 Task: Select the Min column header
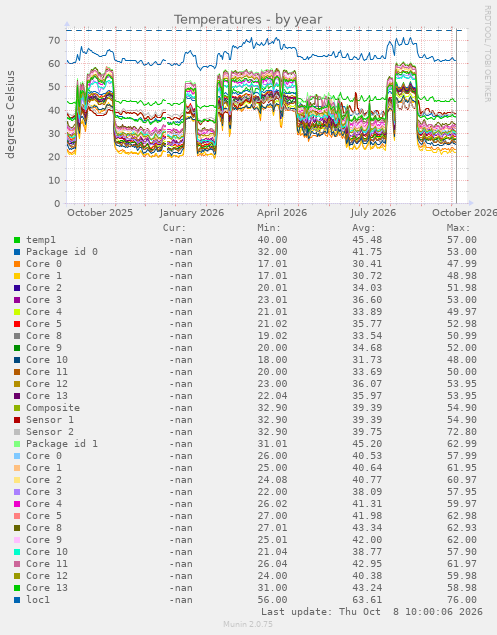pos(269,228)
